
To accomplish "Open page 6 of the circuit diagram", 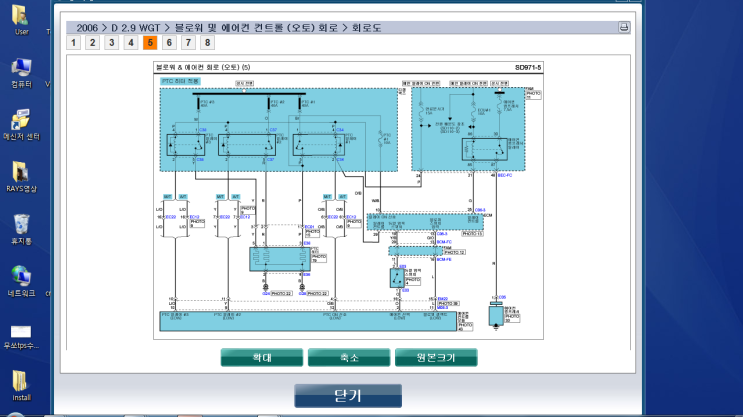I will [x=169, y=43].
